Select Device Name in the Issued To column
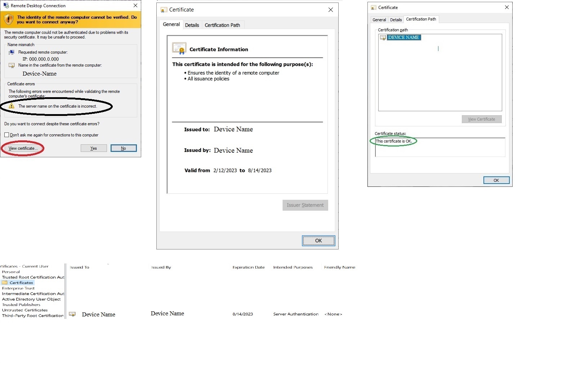 coord(99,315)
